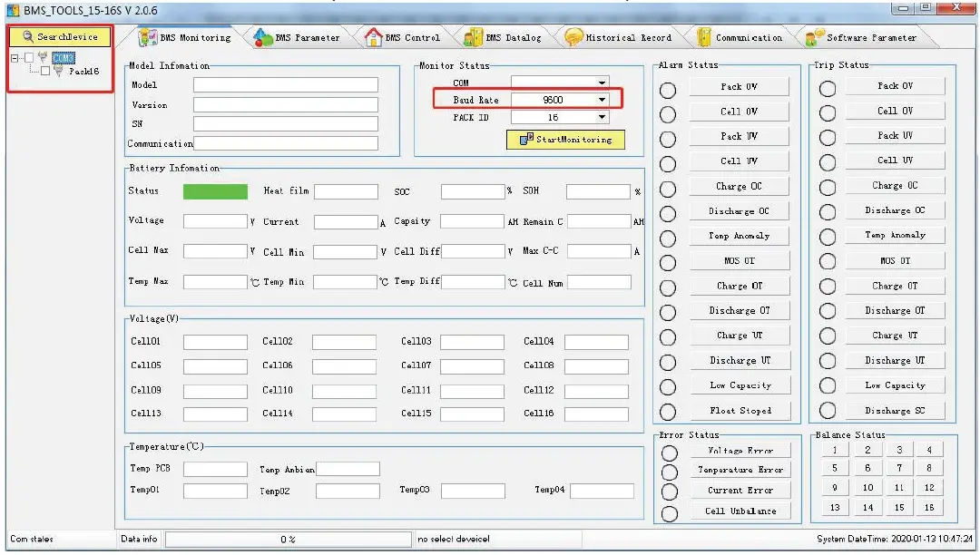Check the Pack16 tree checkbox
980x555 pixels.
[45, 71]
